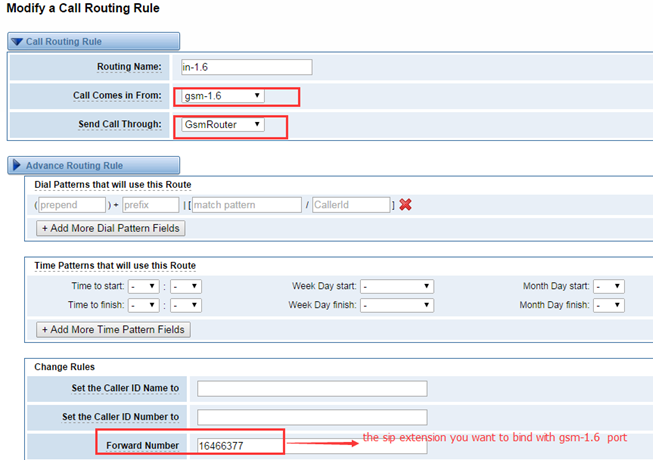Click Set the Caller ID Name to label

[125, 388]
